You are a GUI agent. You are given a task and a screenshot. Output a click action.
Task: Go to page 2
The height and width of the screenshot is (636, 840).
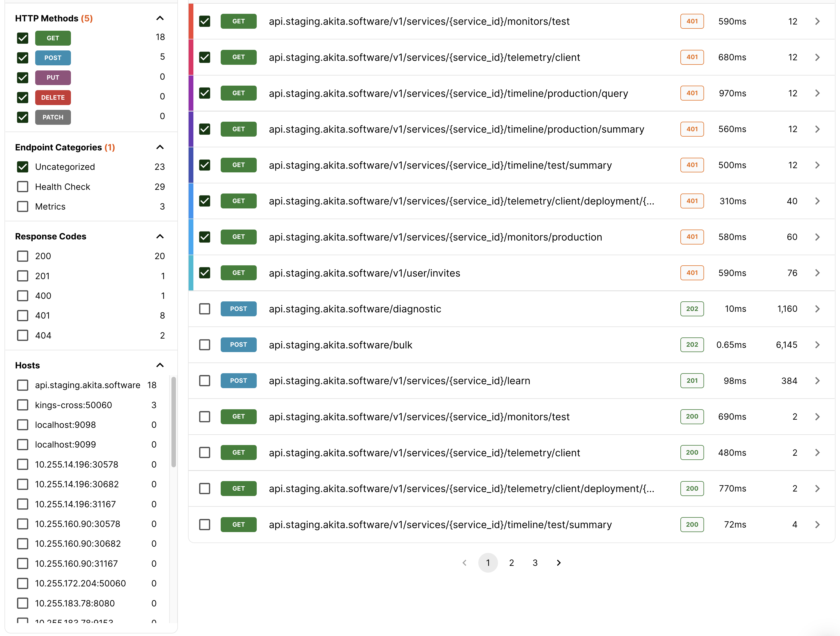511,563
